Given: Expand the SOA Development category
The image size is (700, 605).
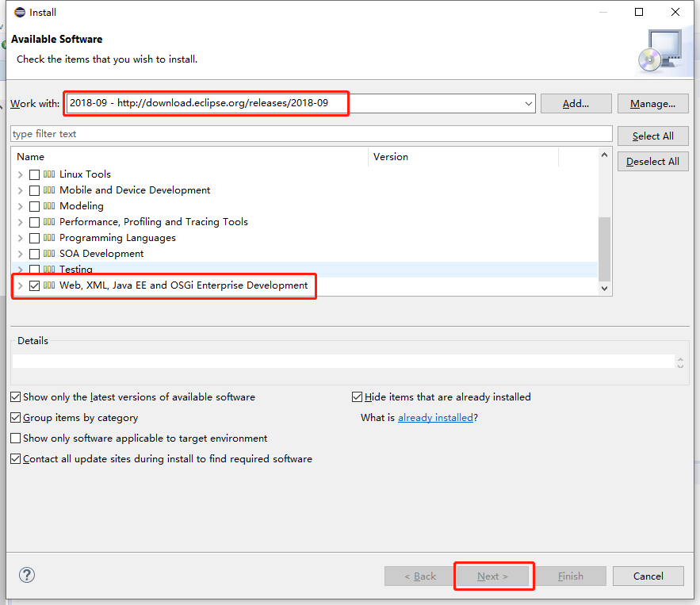Looking at the screenshot, I should pos(20,254).
